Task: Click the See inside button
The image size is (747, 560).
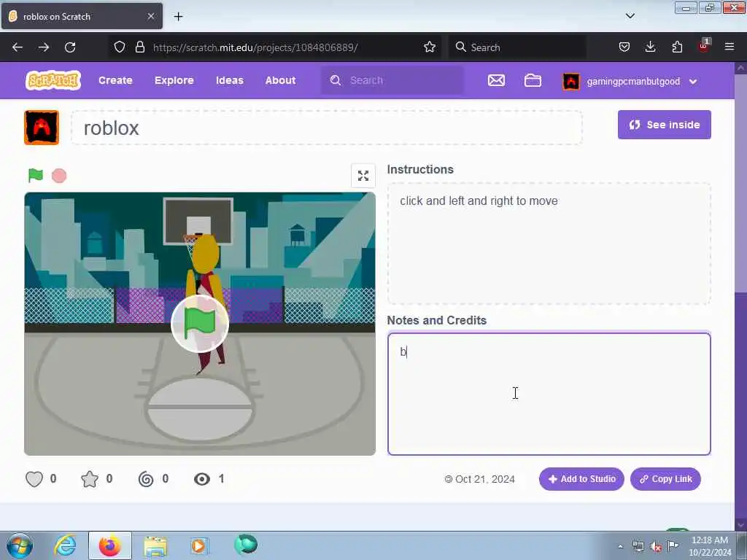Action: pos(664,125)
